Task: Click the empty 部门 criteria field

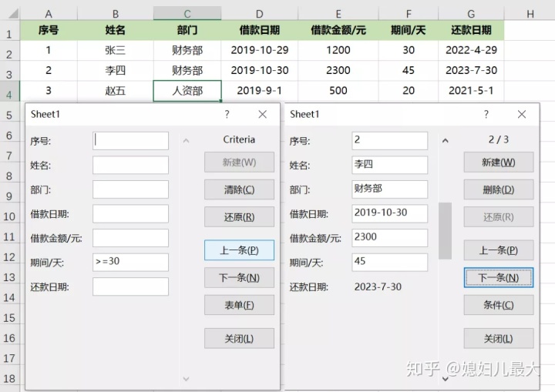Action: click(x=130, y=189)
